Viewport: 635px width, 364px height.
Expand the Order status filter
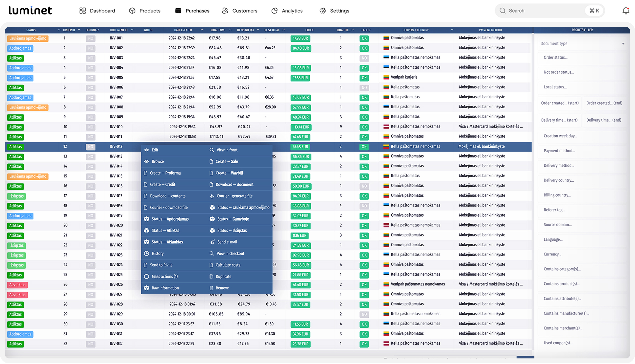click(582, 58)
